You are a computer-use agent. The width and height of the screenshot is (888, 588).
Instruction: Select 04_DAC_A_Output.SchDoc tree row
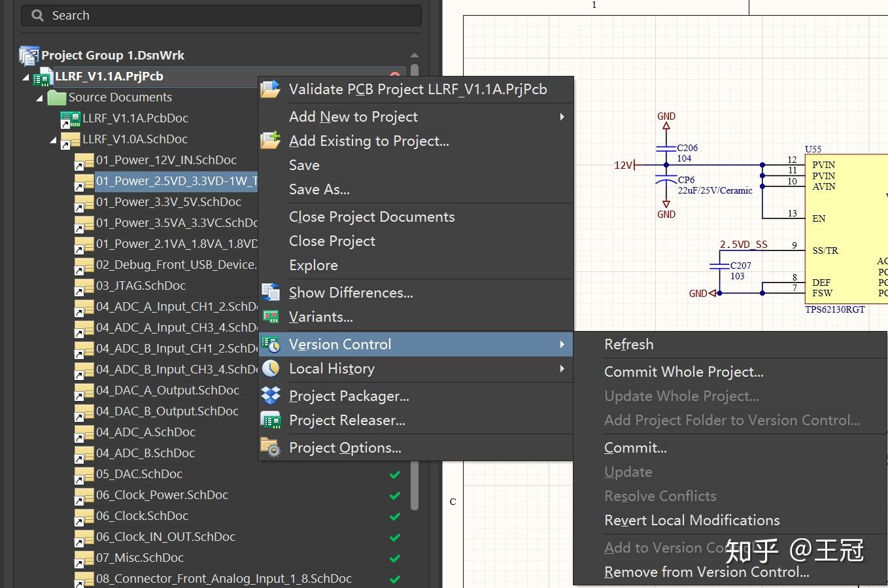167,390
